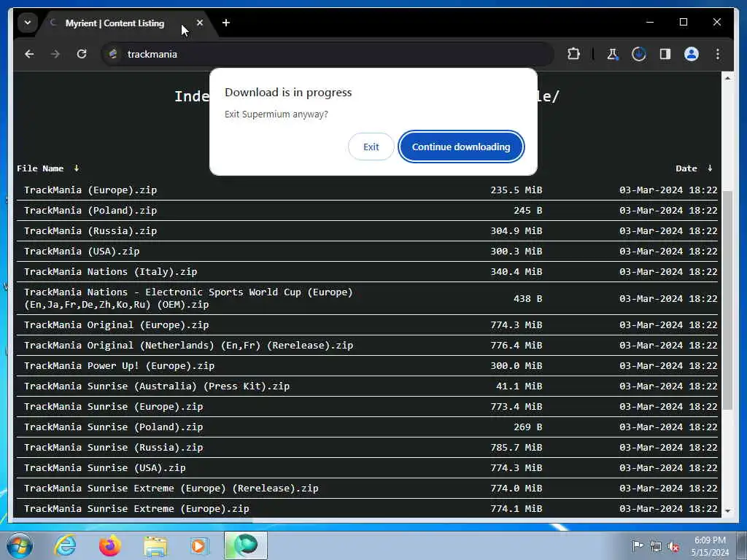The width and height of the screenshot is (747, 560).
Task: Open TrackMania Nations Electronic Sports World Cup zip
Action: [188, 298]
